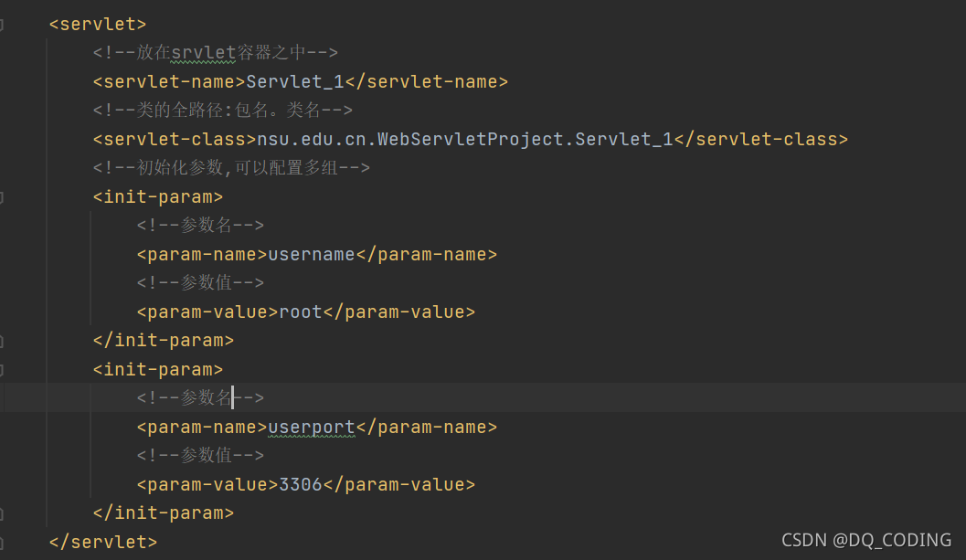Click the comment 类的全路径:包名。类名
966x560 pixels.
222,111
